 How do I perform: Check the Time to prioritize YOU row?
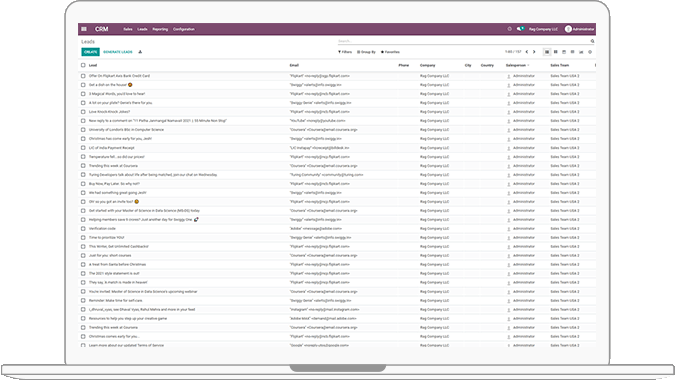(x=83, y=238)
